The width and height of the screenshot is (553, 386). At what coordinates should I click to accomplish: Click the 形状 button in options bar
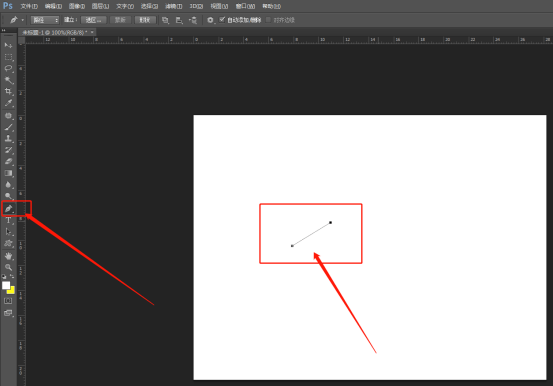(x=145, y=20)
